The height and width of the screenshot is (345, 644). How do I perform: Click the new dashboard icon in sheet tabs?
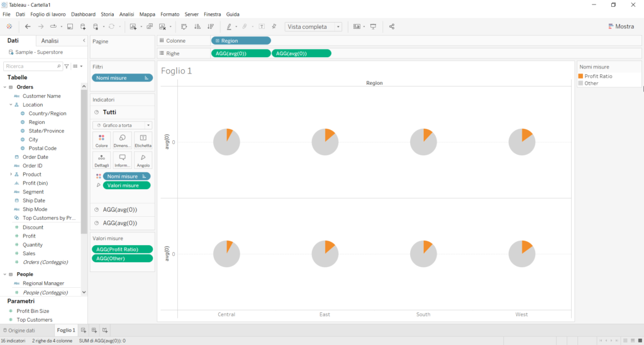pos(94,330)
